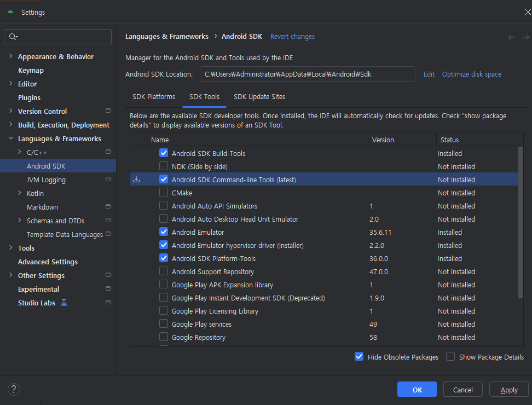532x405 pixels.
Task: Click the search magnifier icon in settings
Action: click(13, 37)
